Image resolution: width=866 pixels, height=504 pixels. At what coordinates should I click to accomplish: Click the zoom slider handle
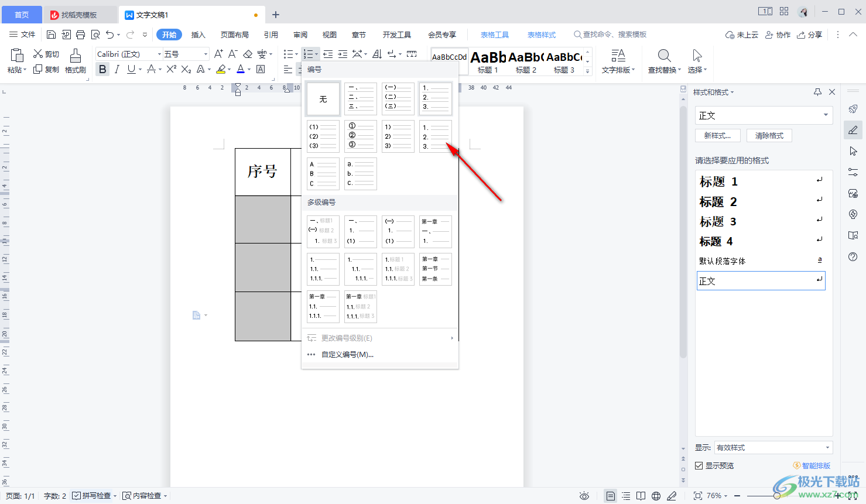[776, 496]
